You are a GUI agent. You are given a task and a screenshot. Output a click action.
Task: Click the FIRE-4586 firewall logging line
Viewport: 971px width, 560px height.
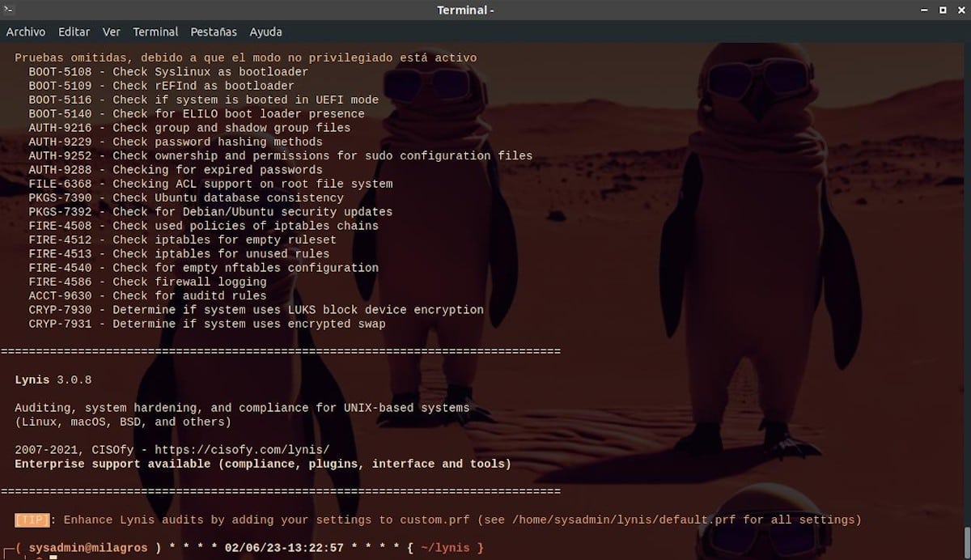coord(147,282)
